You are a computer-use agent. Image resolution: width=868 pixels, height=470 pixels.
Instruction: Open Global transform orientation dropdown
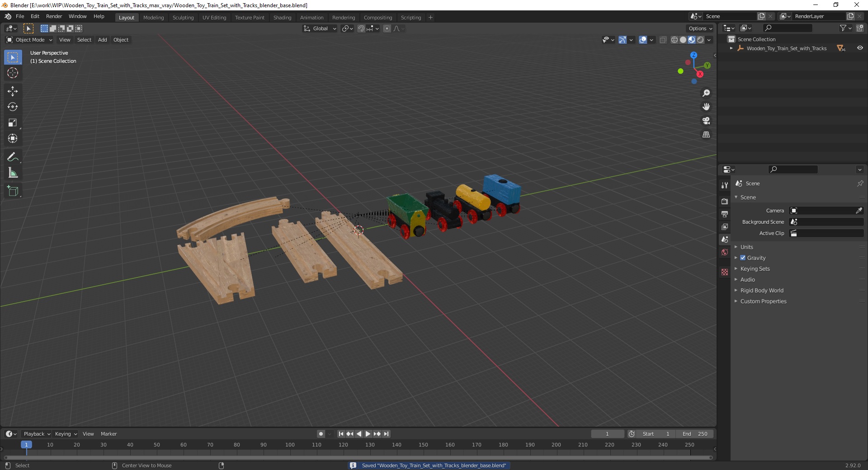[320, 28]
